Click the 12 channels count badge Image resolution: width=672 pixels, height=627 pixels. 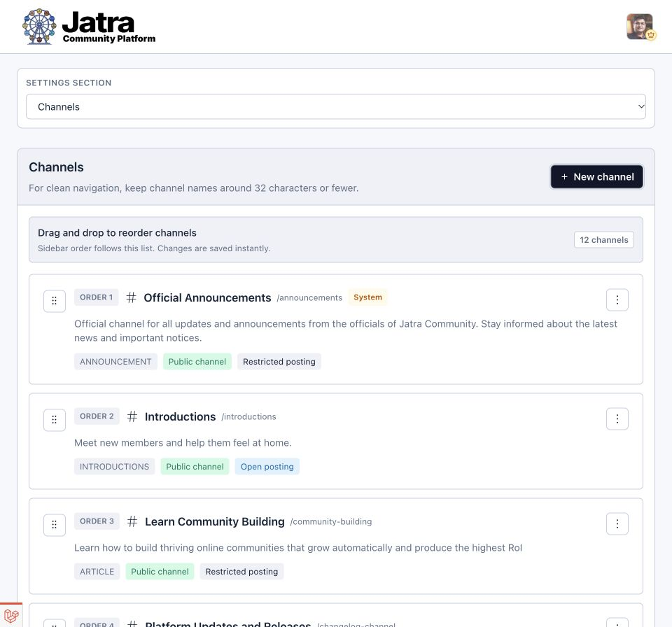tap(604, 240)
